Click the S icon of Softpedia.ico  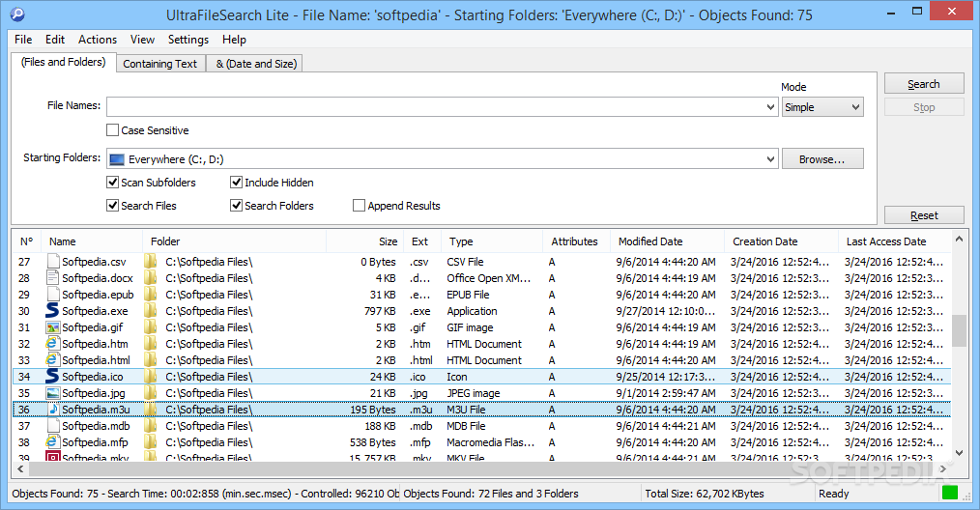point(53,377)
